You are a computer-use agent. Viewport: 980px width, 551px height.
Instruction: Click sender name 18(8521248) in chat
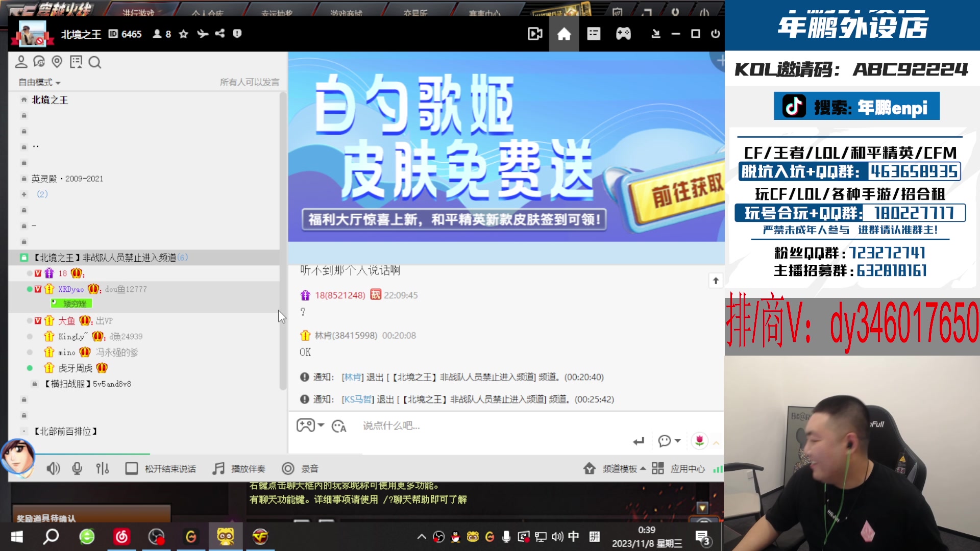340,295
